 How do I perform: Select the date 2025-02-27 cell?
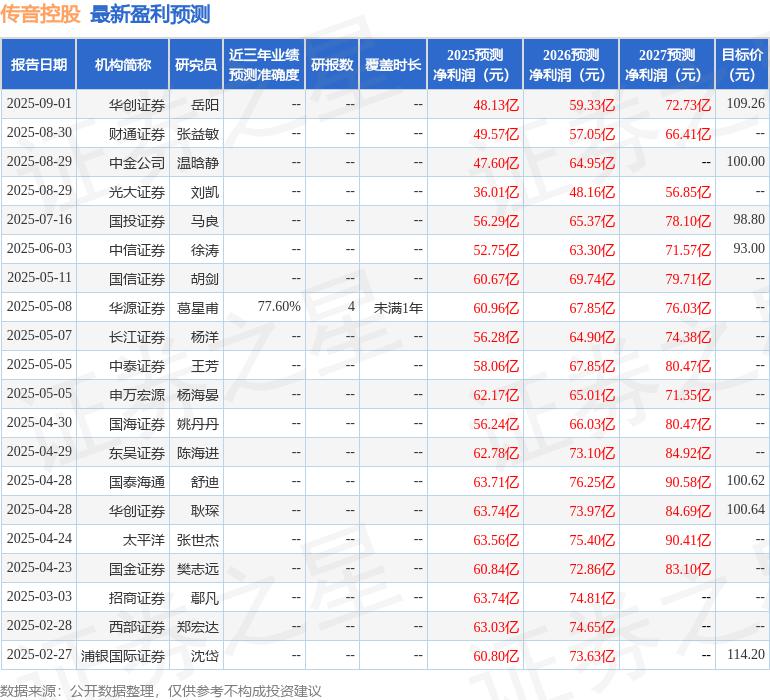point(39,655)
